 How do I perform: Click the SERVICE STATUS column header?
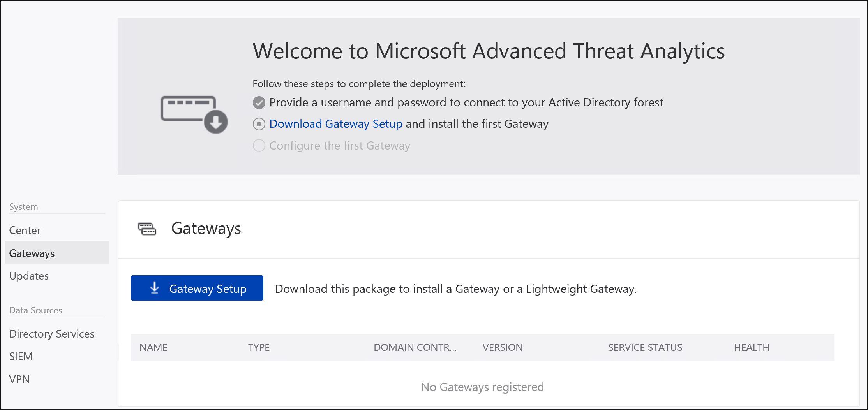click(x=645, y=347)
